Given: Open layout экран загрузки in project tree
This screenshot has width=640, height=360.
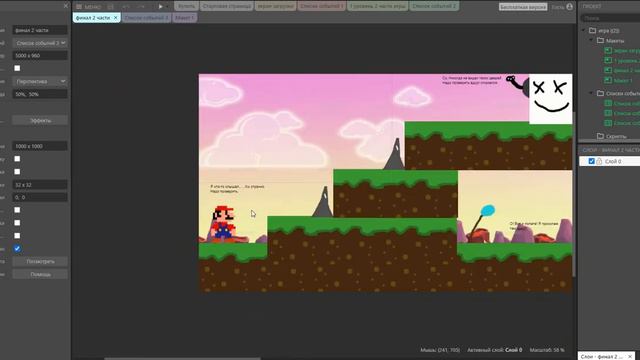Looking at the screenshot, I should 622,50.
